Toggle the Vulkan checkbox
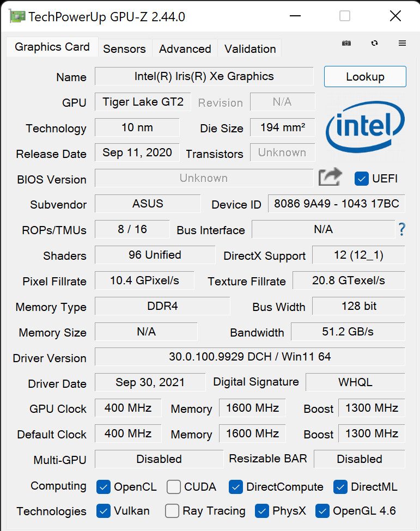This screenshot has height=531, width=420. [104, 511]
